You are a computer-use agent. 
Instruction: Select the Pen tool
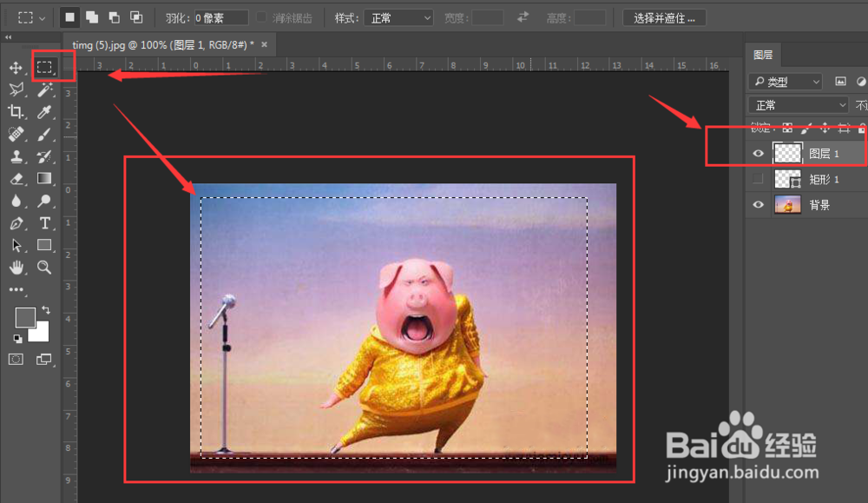pos(16,223)
